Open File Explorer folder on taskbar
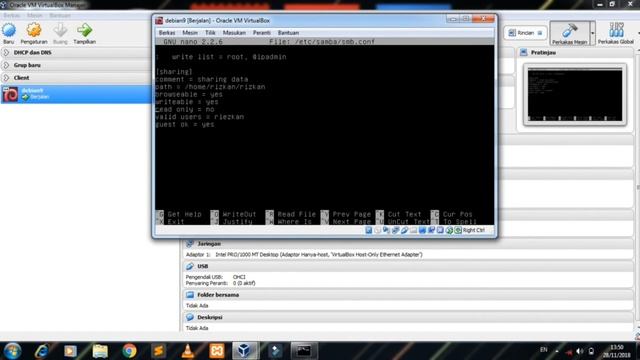 [100, 351]
